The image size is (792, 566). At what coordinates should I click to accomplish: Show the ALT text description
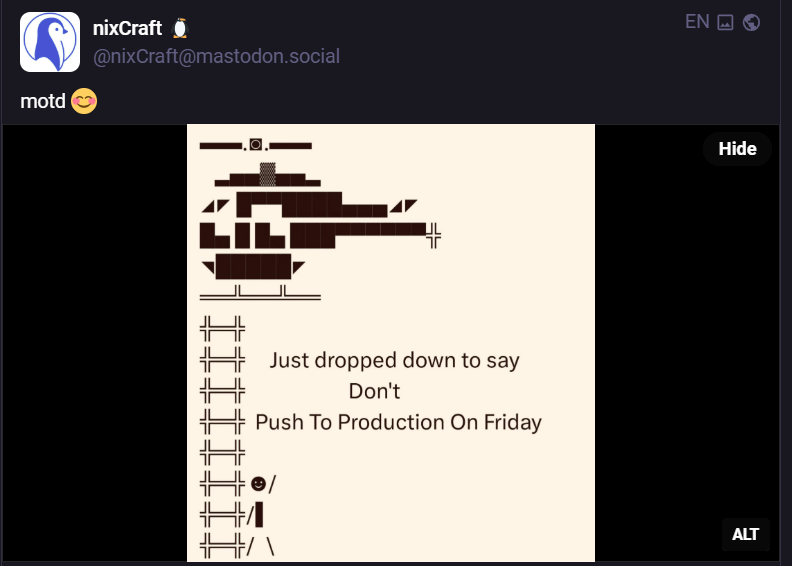coord(746,534)
